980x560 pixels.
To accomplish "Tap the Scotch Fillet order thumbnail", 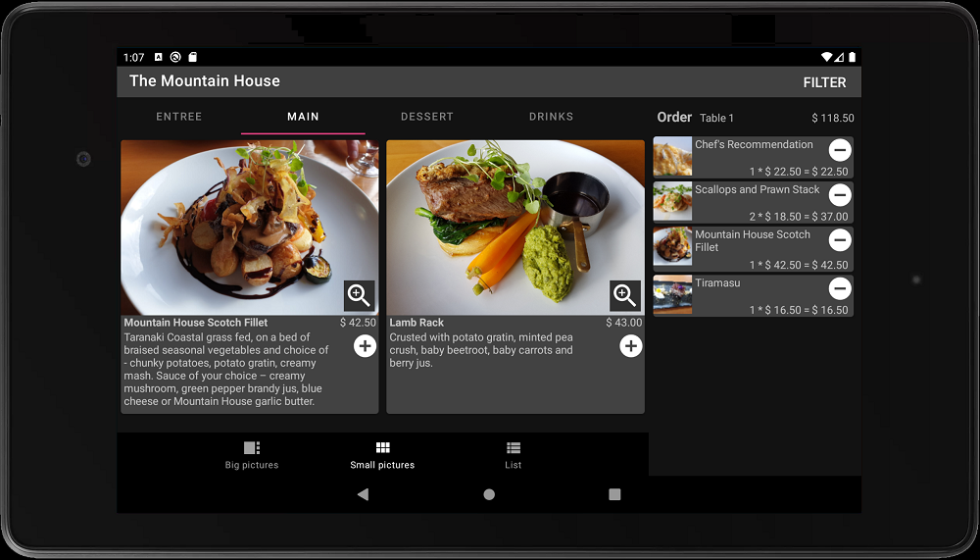I will pyautogui.click(x=672, y=248).
